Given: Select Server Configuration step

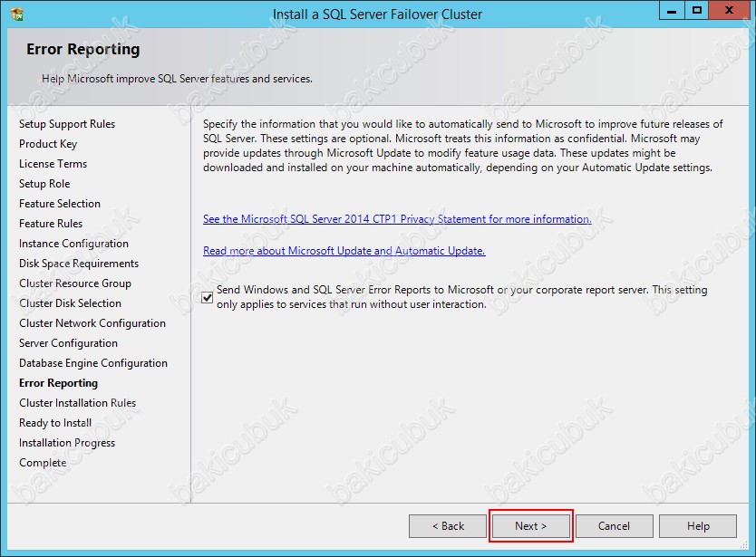Looking at the screenshot, I should pos(69,343).
